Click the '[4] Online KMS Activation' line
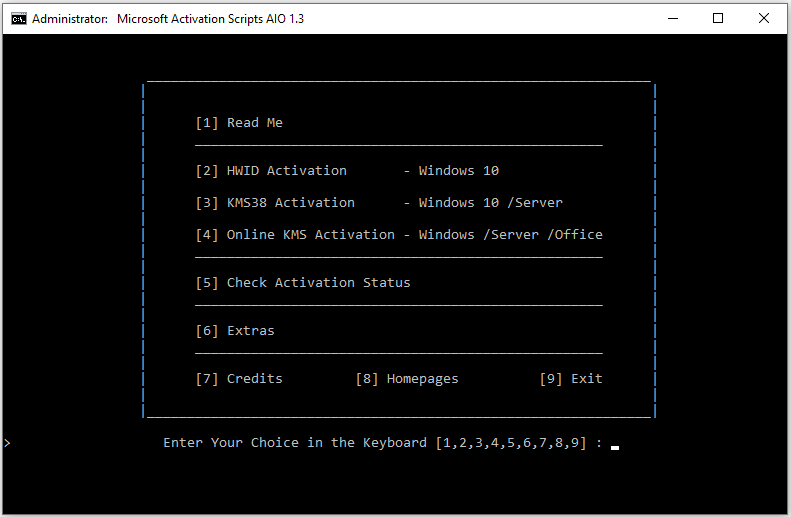Image resolution: width=791 pixels, height=517 pixels. coord(399,235)
